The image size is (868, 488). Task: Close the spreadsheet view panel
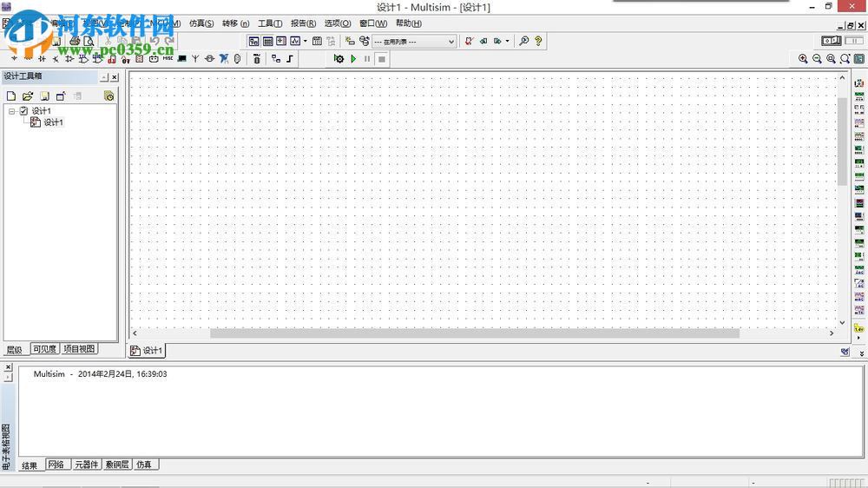9,366
